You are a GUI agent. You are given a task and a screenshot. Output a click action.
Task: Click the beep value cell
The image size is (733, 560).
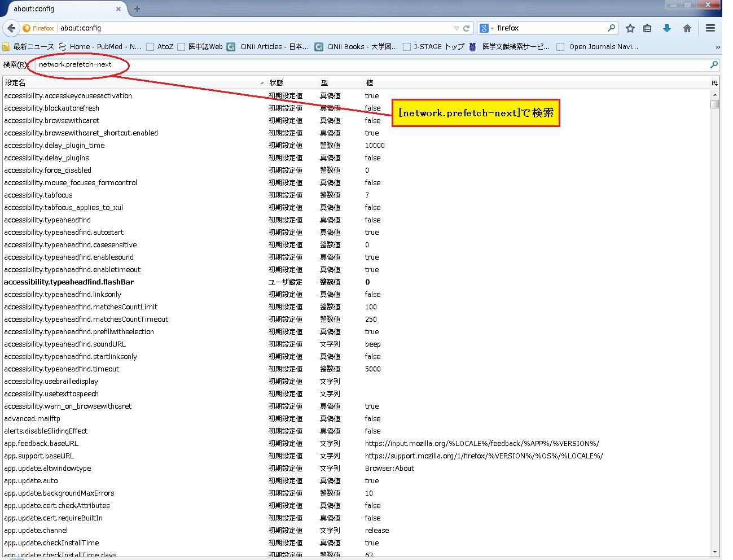point(373,344)
